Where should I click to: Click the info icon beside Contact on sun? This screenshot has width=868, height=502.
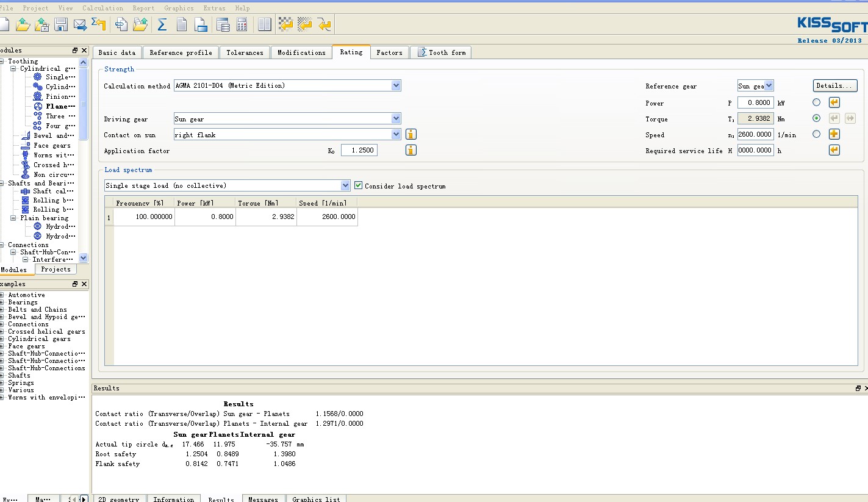tap(411, 134)
